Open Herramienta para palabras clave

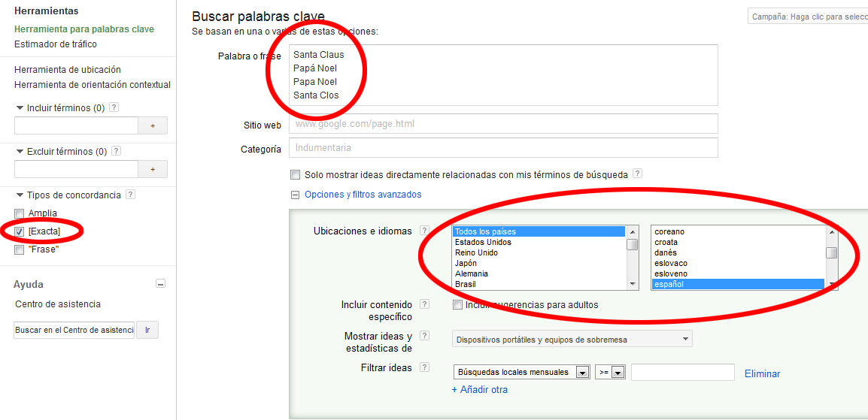pos(84,29)
